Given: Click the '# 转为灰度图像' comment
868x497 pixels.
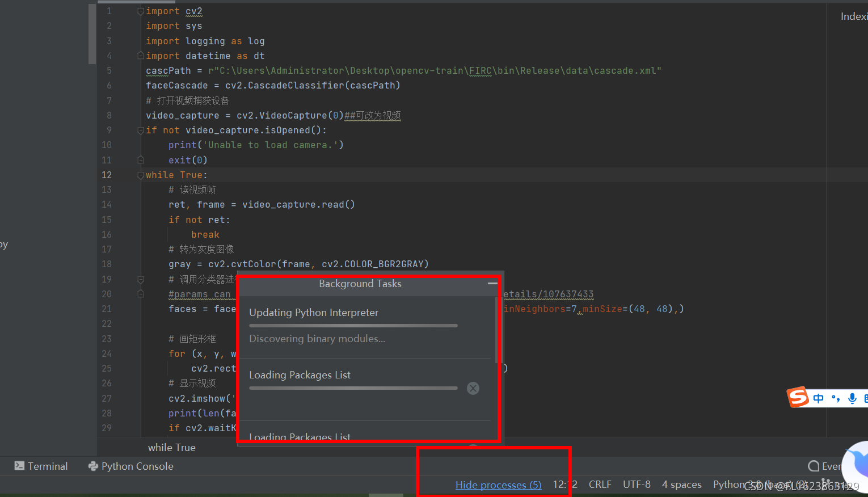Looking at the screenshot, I should click(x=201, y=249).
